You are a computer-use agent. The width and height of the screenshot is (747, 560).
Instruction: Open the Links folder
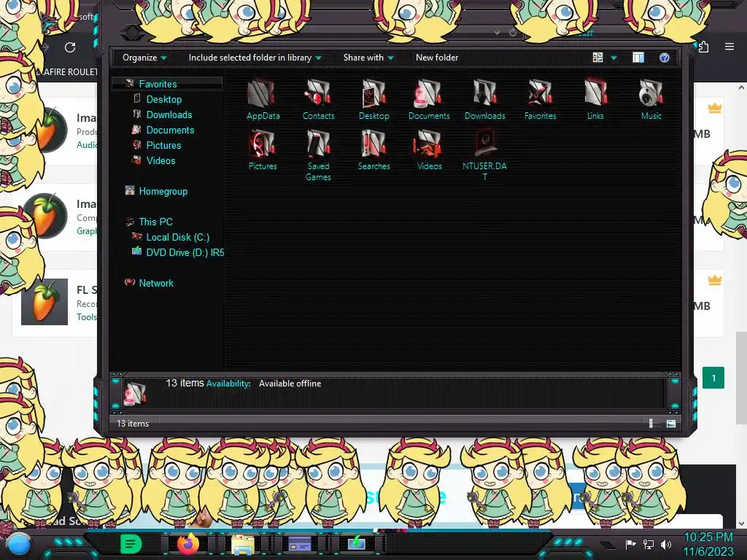pos(595,99)
